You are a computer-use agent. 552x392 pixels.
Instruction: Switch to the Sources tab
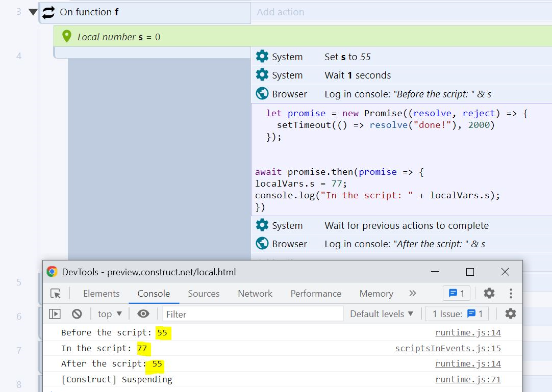204,294
